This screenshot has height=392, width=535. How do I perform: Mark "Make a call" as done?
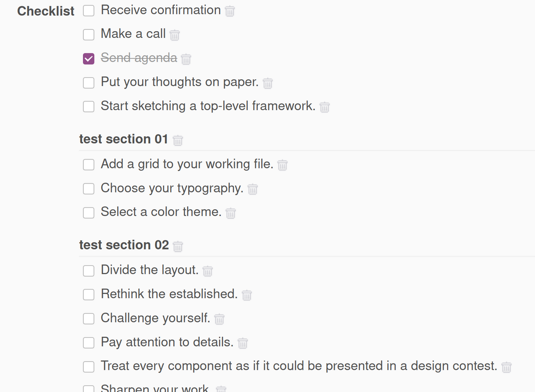click(x=88, y=35)
